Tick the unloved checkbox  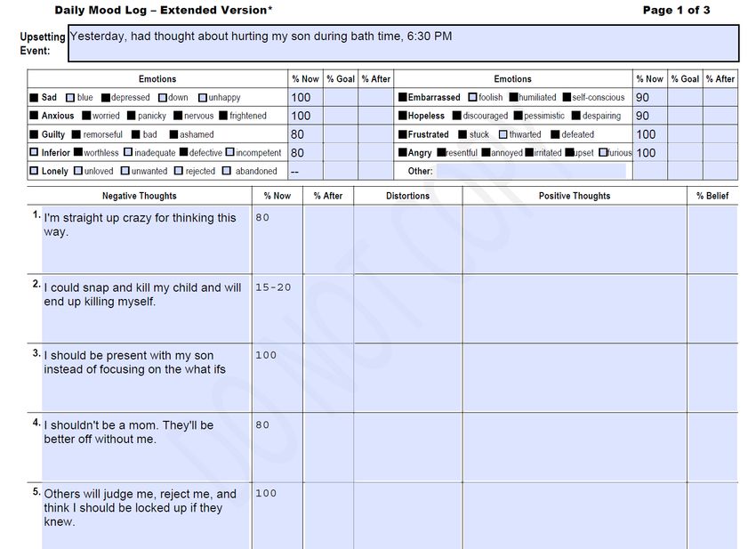(x=78, y=171)
